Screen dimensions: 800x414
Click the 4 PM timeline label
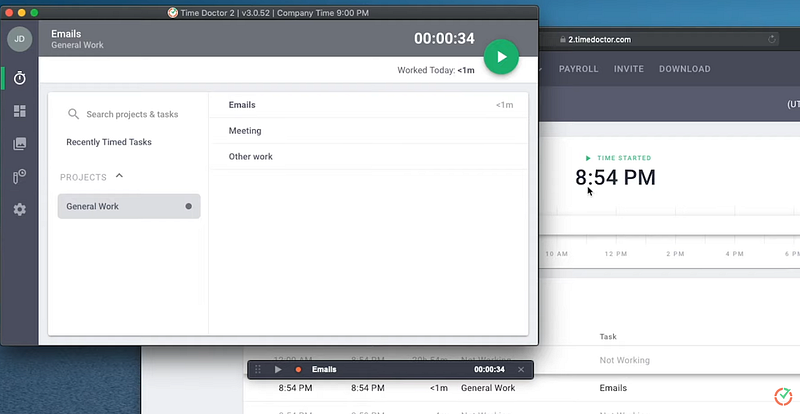tap(735, 254)
